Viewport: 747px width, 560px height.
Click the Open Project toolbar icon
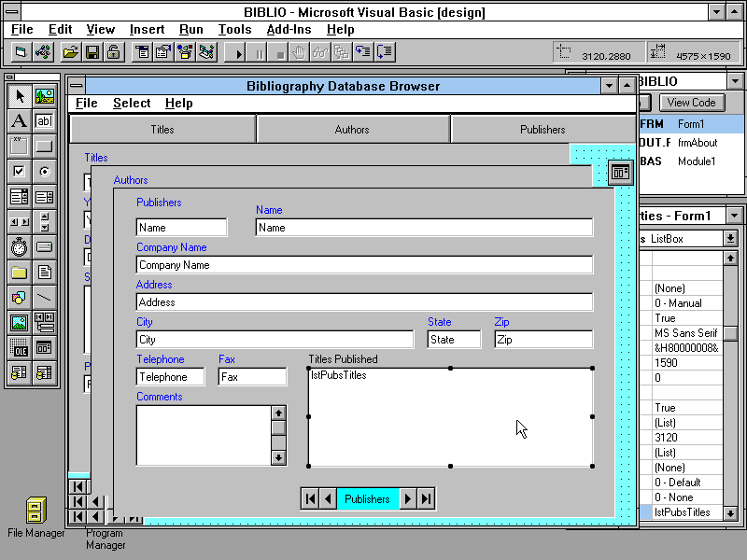pos(70,52)
